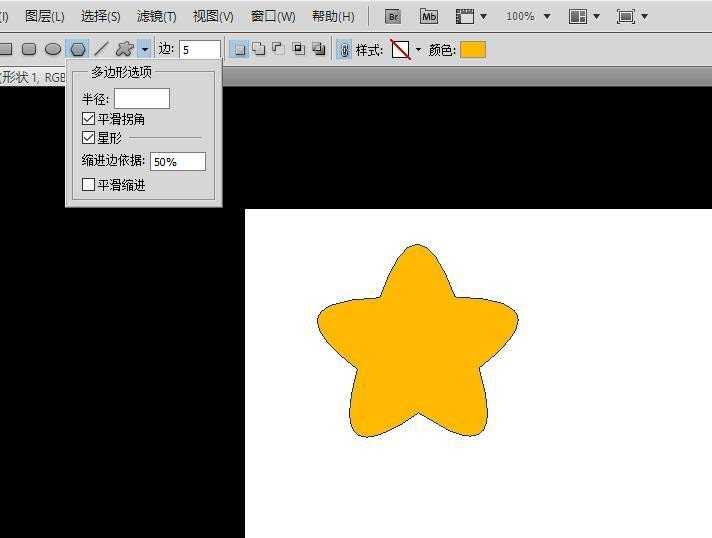Click the orange 颜色 swatch
This screenshot has width=712, height=538.
point(473,50)
